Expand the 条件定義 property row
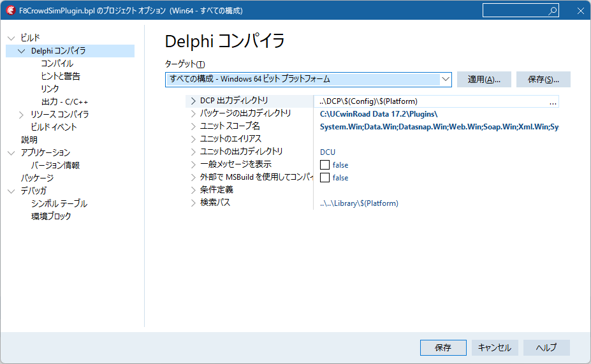This screenshot has width=591, height=364. tap(194, 190)
